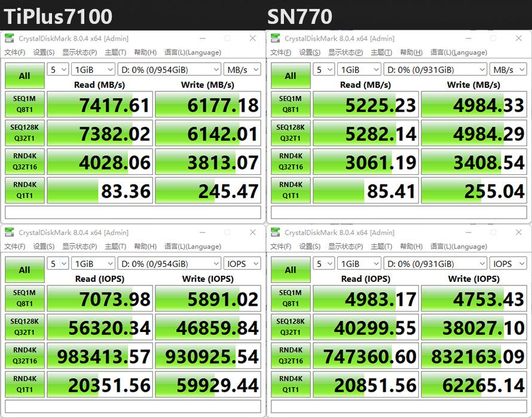Open the test count dropdown showing 5 on TiPlus7100
The image size is (532, 418).
click(x=57, y=69)
